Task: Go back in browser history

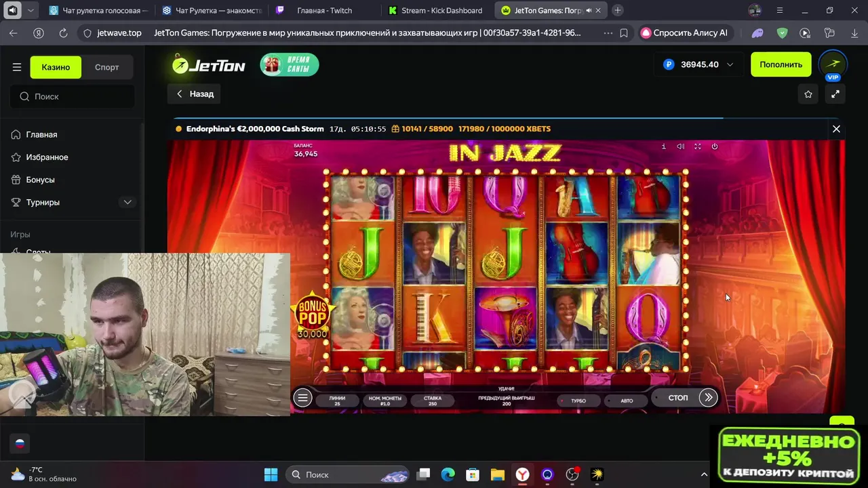Action: [14, 33]
